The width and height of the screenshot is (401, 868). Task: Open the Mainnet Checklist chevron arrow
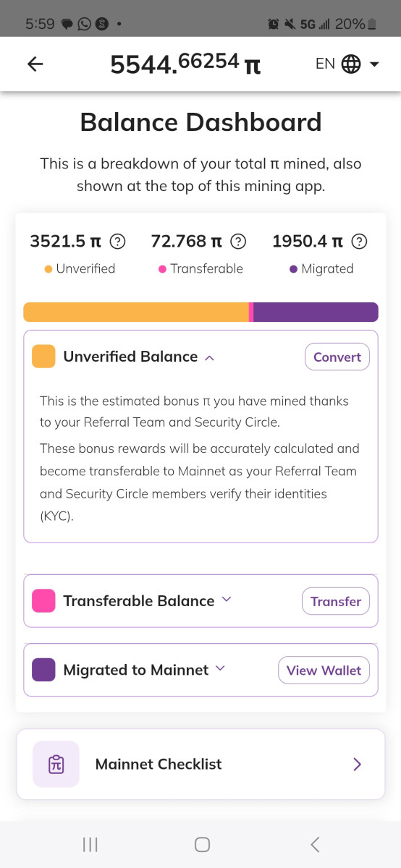(x=357, y=765)
